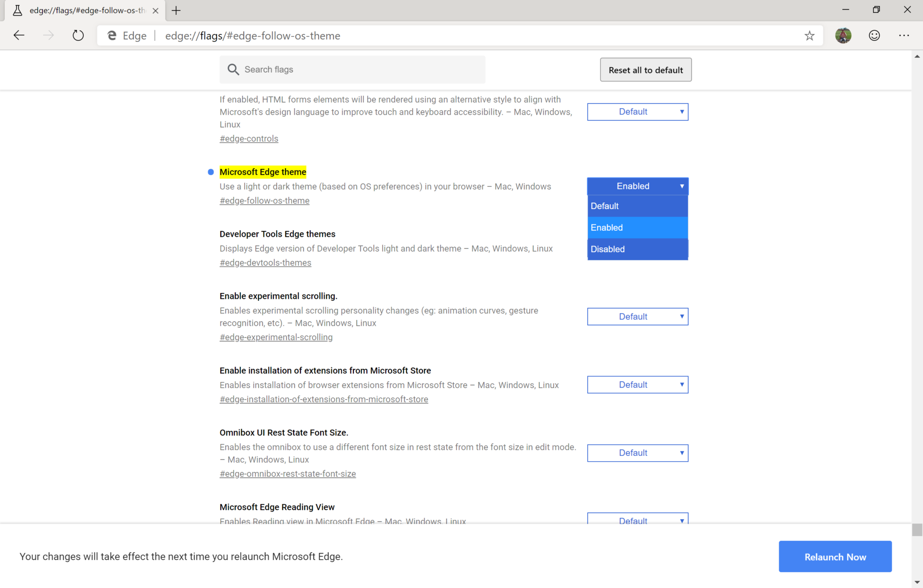The width and height of the screenshot is (923, 588).
Task: Send feedback with the smiley icon
Action: coord(874,36)
